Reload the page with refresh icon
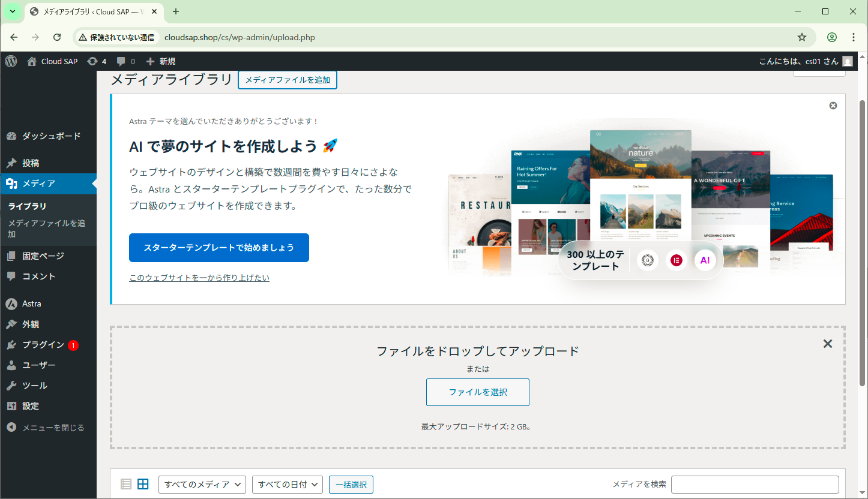The height and width of the screenshot is (499, 868). point(57,37)
